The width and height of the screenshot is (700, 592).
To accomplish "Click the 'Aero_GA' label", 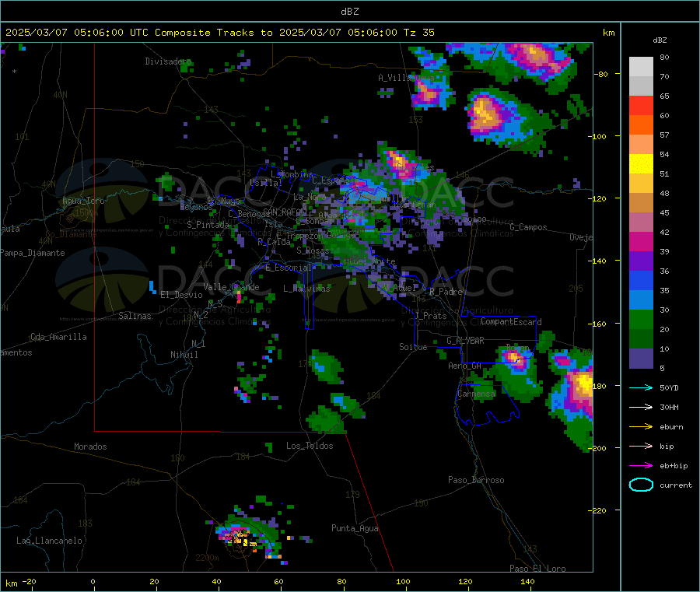I will (x=465, y=366).
